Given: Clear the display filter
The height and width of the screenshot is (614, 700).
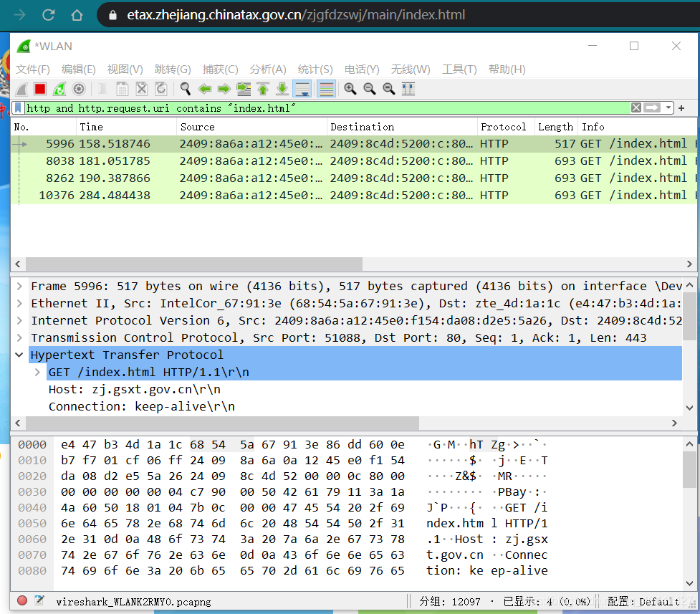Looking at the screenshot, I should pyautogui.click(x=636, y=108).
